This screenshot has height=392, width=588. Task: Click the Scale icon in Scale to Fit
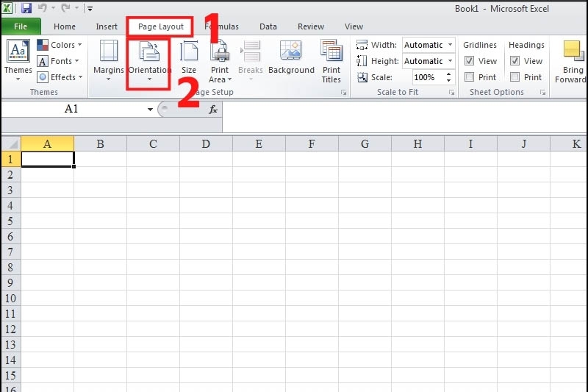click(x=362, y=77)
